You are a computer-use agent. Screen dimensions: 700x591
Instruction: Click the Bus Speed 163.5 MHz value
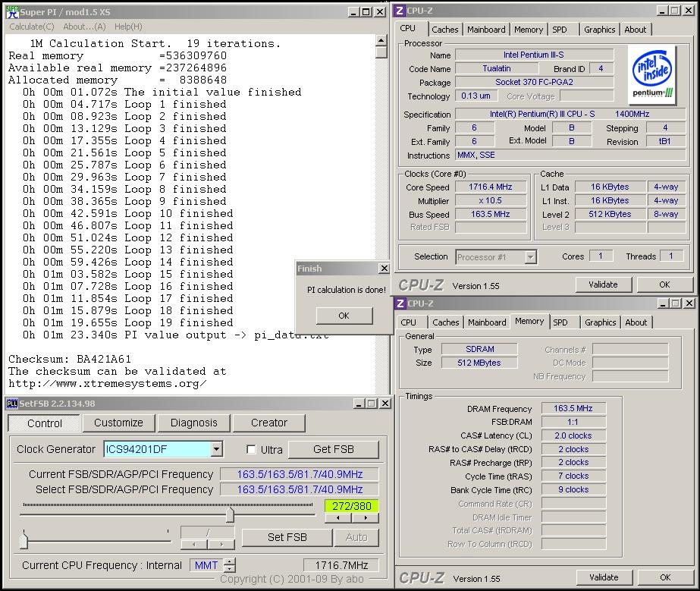pos(490,215)
